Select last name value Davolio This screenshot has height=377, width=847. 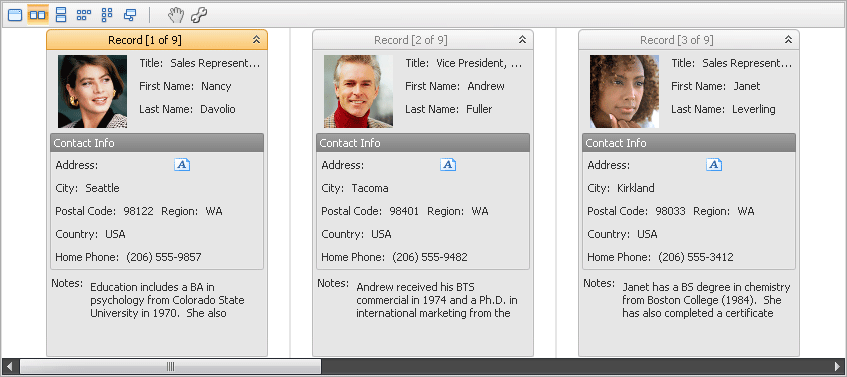tap(218, 109)
